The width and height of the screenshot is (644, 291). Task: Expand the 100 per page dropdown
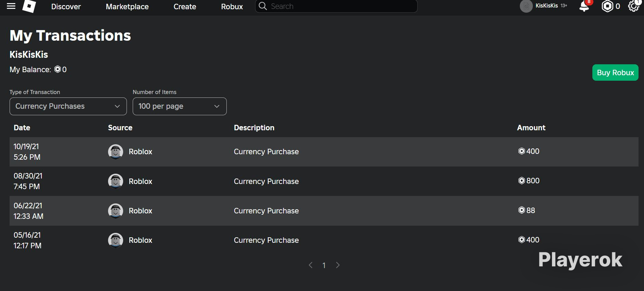coord(180,106)
